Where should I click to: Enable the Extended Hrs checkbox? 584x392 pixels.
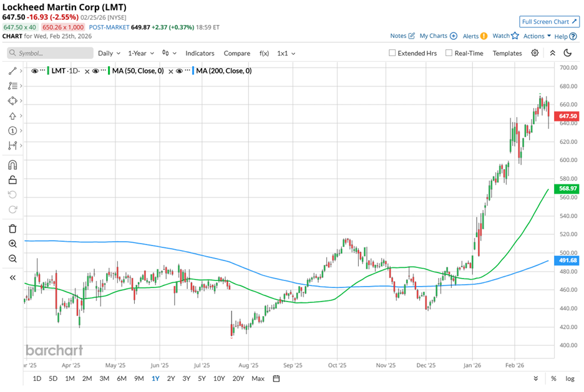click(x=392, y=54)
